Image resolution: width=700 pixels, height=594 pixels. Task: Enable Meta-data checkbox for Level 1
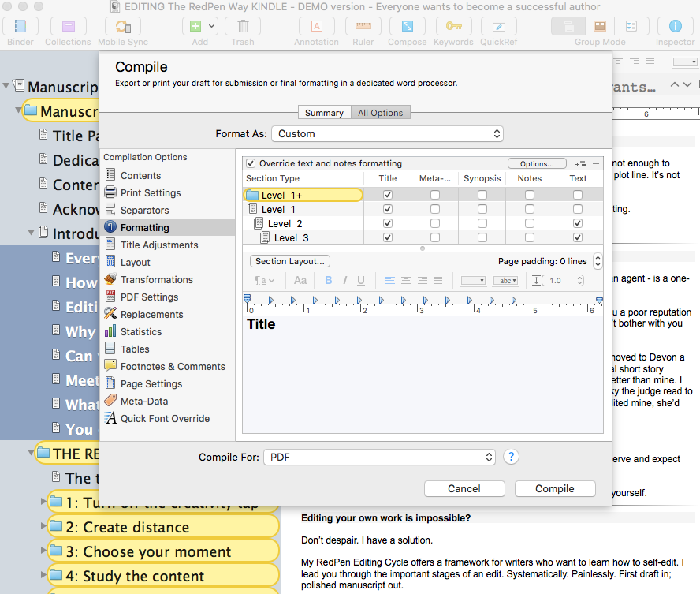pyautogui.click(x=435, y=209)
